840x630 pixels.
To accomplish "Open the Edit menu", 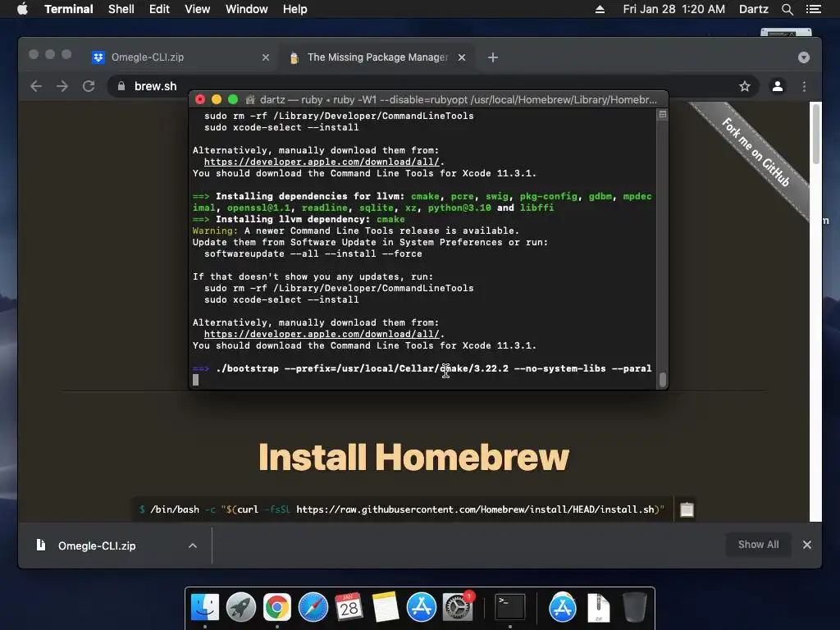I will point(159,9).
